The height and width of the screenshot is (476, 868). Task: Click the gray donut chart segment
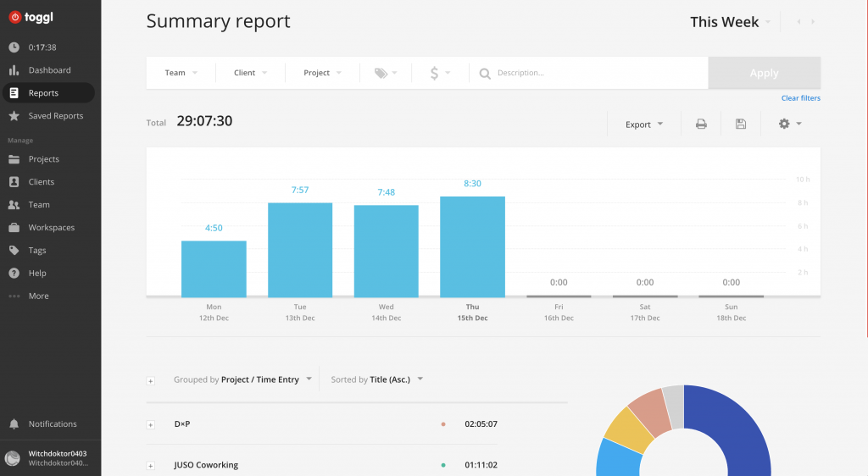[674, 406]
